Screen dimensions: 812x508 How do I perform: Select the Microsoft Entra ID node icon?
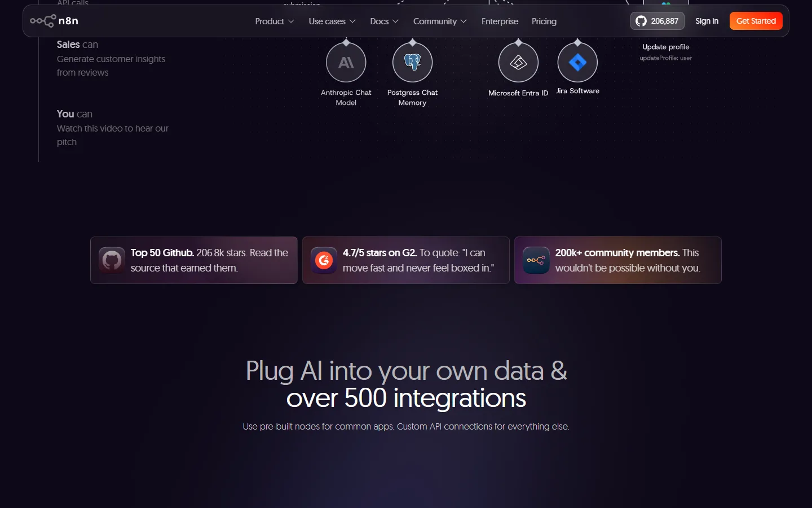[x=519, y=62]
